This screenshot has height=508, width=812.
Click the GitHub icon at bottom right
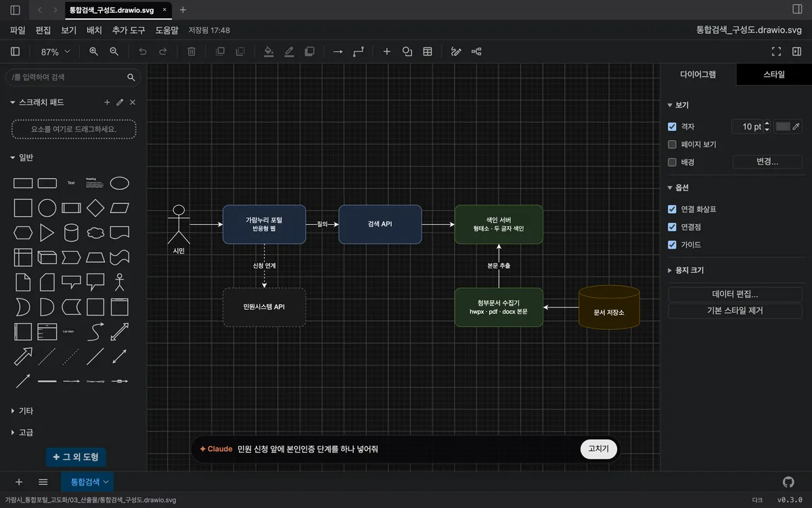788,482
